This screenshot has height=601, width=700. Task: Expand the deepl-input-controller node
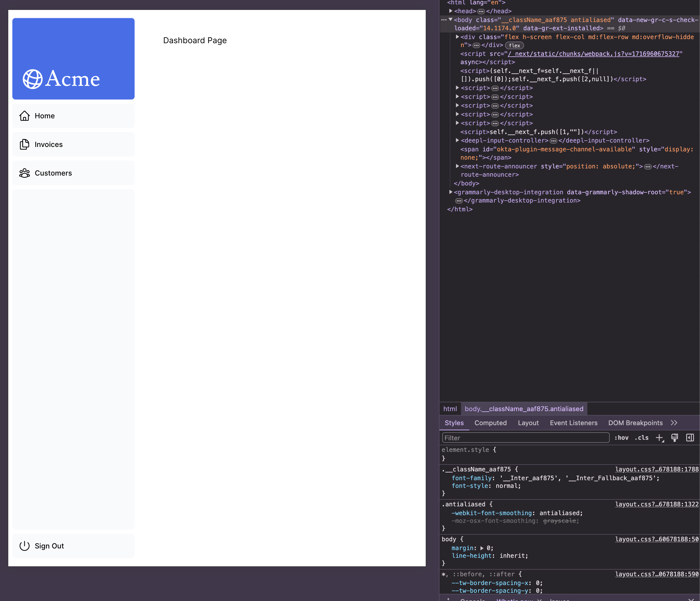tap(457, 140)
